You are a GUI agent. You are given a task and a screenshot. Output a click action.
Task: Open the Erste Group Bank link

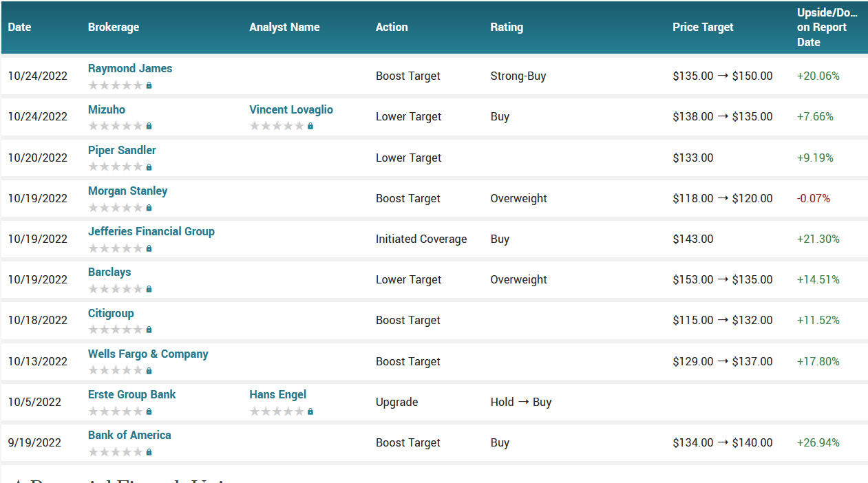point(131,394)
